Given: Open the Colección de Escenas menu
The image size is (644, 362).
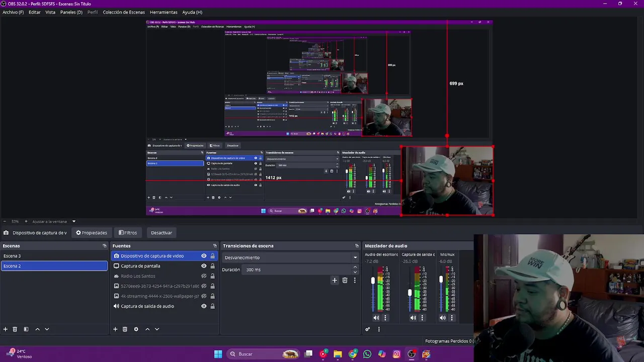Looking at the screenshot, I should tap(124, 12).
